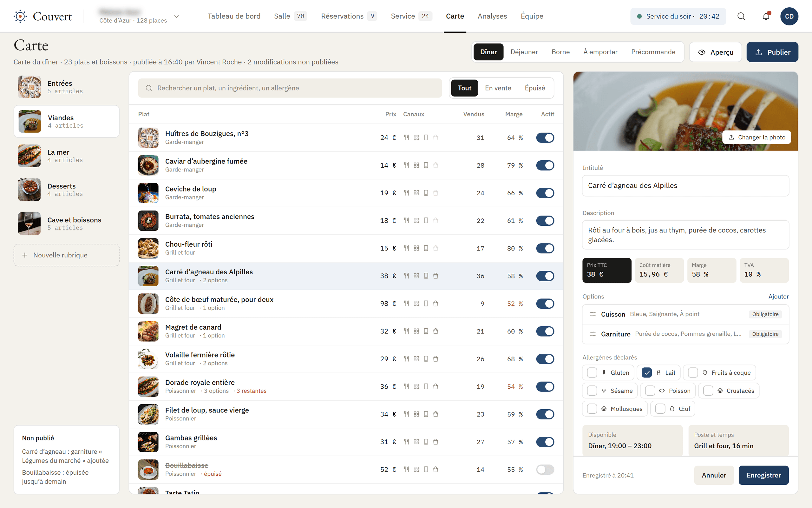The height and width of the screenshot is (508, 812).
Task: Check the Œuf allergen checkbox
Action: (660, 409)
